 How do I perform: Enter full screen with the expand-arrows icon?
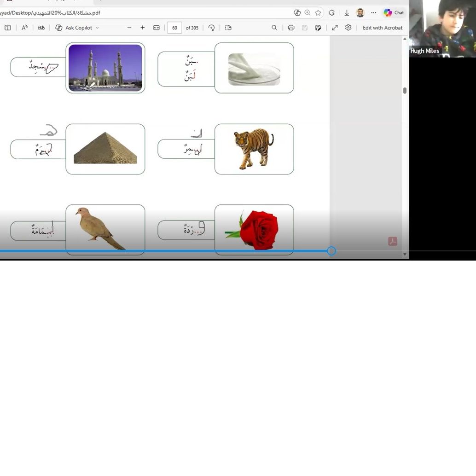point(335,28)
